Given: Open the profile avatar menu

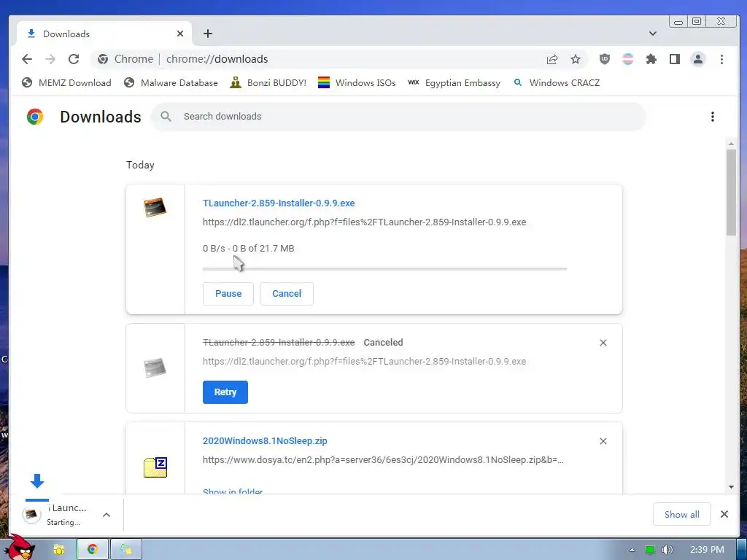Looking at the screenshot, I should tap(698, 59).
